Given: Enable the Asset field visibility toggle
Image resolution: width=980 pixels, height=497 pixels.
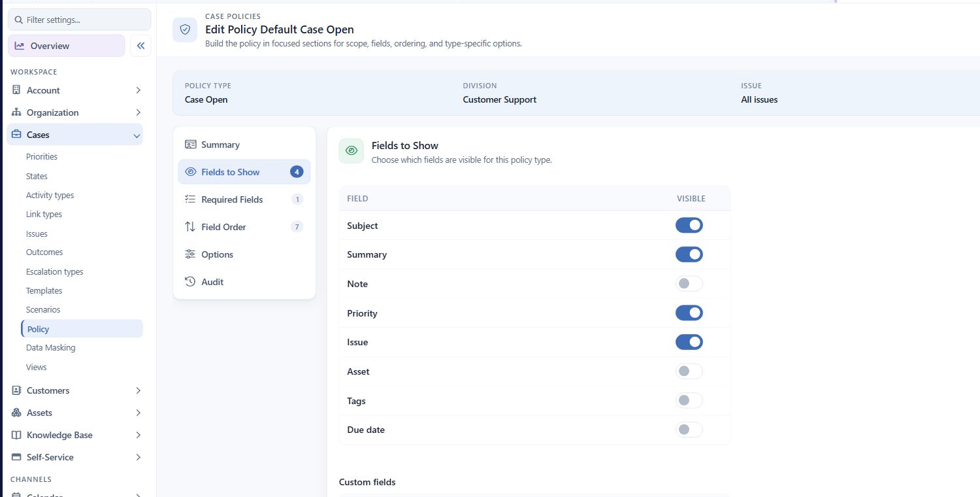Looking at the screenshot, I should coord(689,371).
